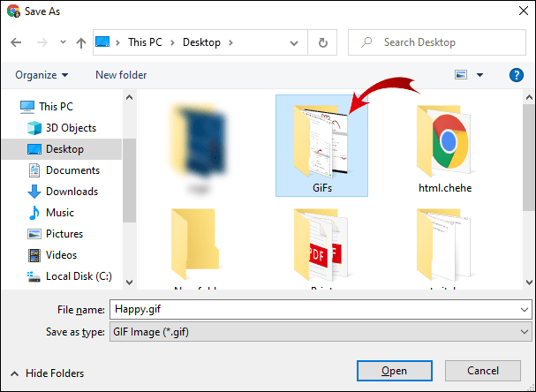Viewport: 536px width, 392px height.
Task: Click the Cancel button
Action: click(483, 371)
